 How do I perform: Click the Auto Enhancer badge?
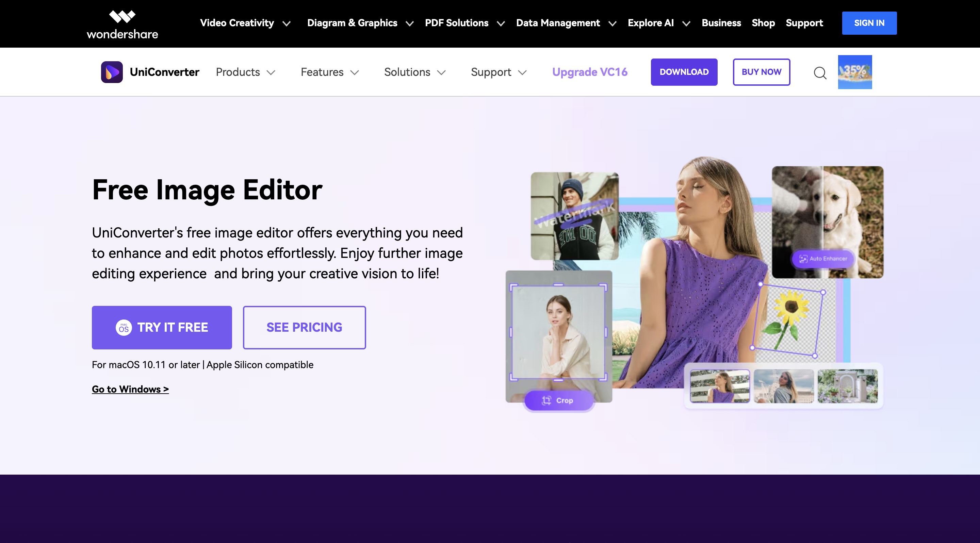tap(823, 259)
